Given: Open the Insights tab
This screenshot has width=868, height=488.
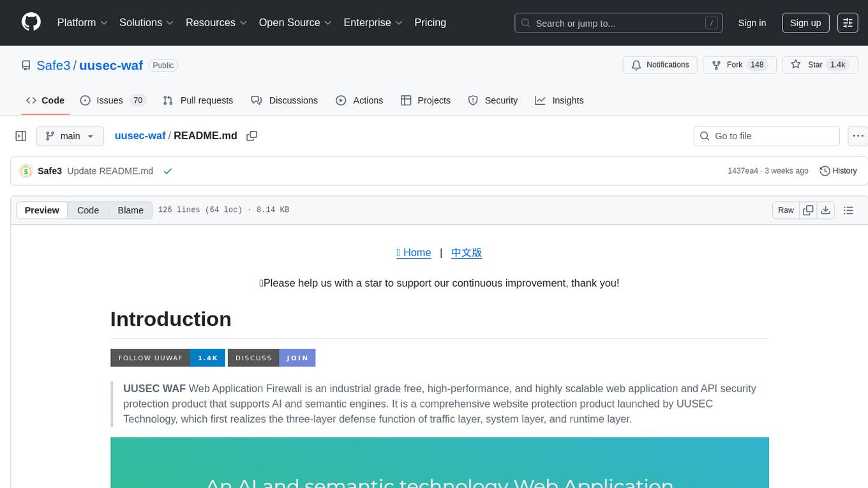Looking at the screenshot, I should (559, 100).
